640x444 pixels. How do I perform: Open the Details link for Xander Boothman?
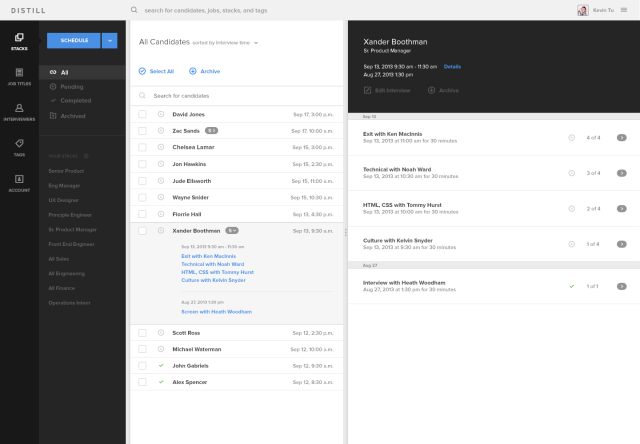(452, 66)
